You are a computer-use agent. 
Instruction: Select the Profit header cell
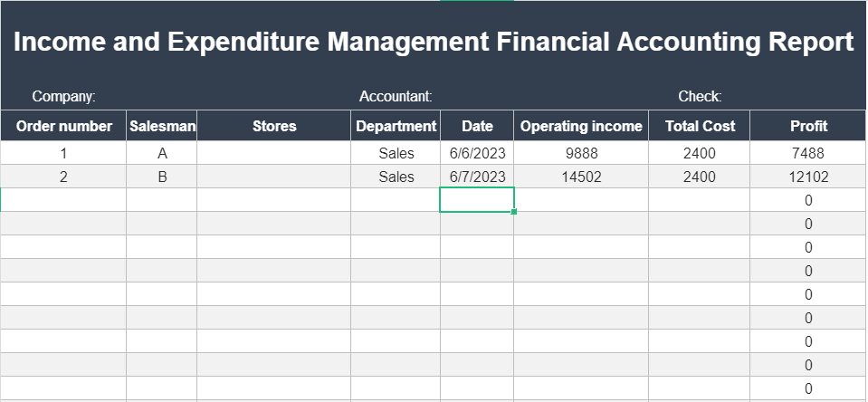[x=808, y=126]
